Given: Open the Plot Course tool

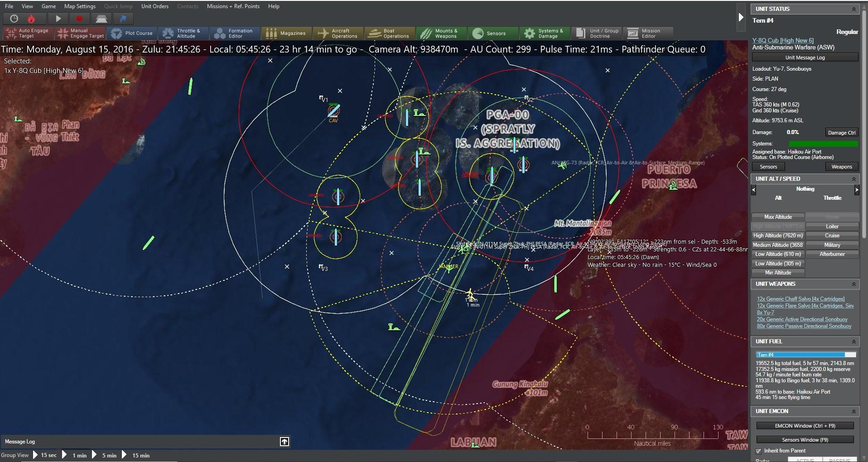Looking at the screenshot, I should tap(132, 33).
